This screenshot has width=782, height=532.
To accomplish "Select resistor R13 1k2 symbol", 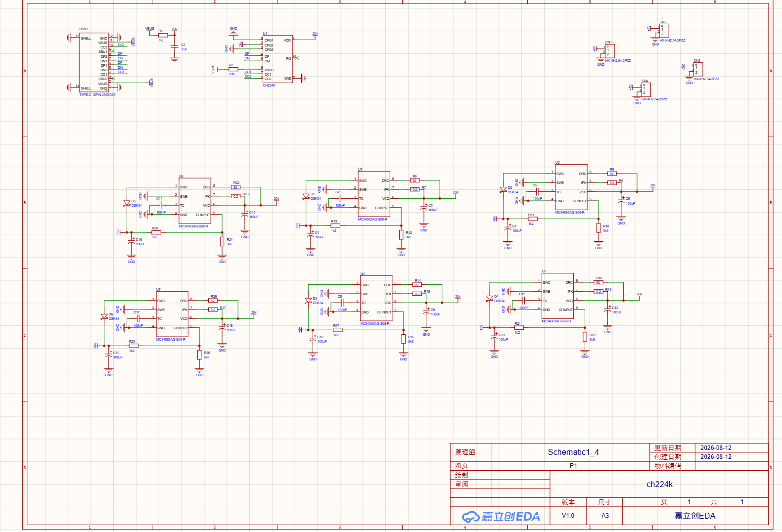I will pyautogui.click(x=335, y=225).
